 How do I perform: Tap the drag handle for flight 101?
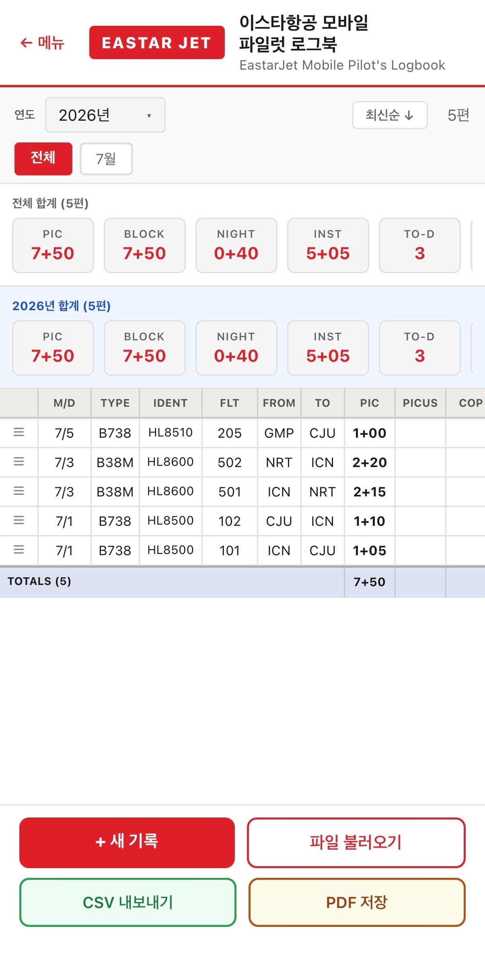coord(19,550)
